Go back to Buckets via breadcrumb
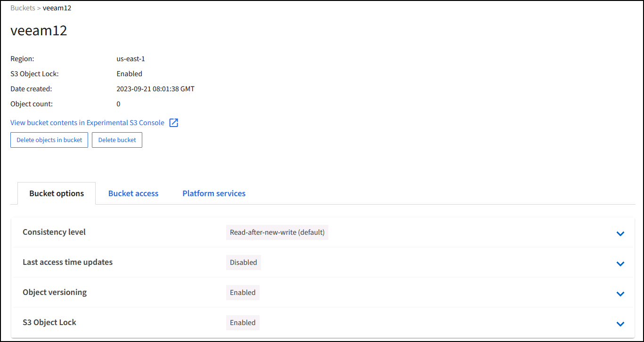 (23, 8)
